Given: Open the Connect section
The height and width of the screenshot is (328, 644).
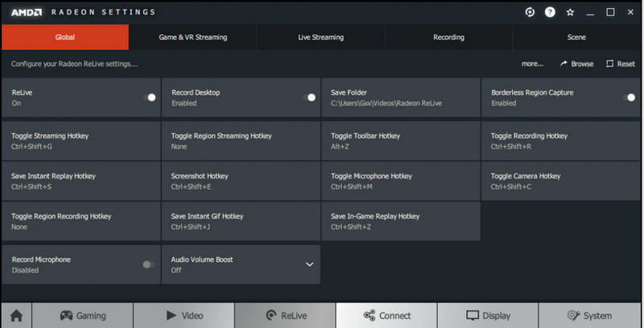Looking at the screenshot, I should [x=386, y=316].
